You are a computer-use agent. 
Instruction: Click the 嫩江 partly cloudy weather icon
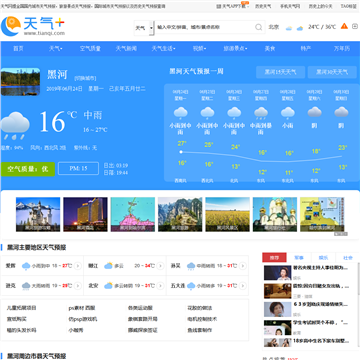(x=108, y=266)
